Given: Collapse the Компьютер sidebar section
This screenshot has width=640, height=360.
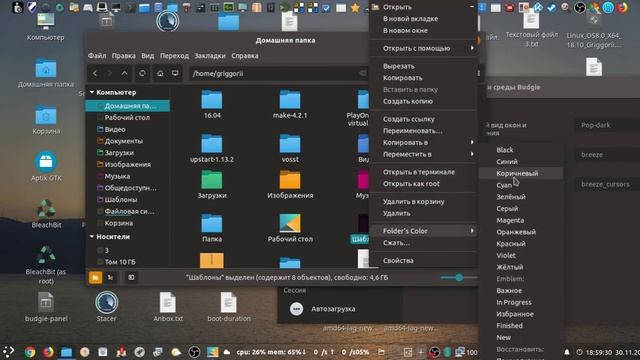Looking at the screenshot, I should tap(91, 92).
